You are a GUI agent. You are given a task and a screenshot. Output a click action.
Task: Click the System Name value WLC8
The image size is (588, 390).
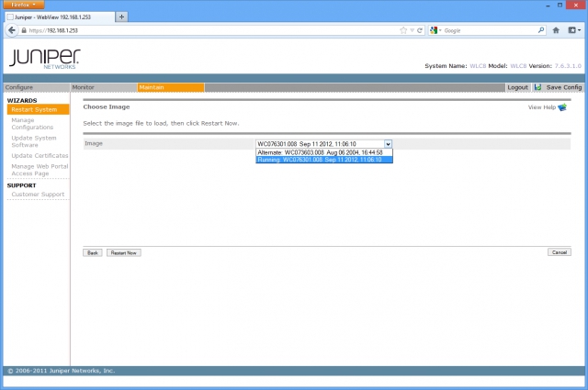[x=478, y=66]
